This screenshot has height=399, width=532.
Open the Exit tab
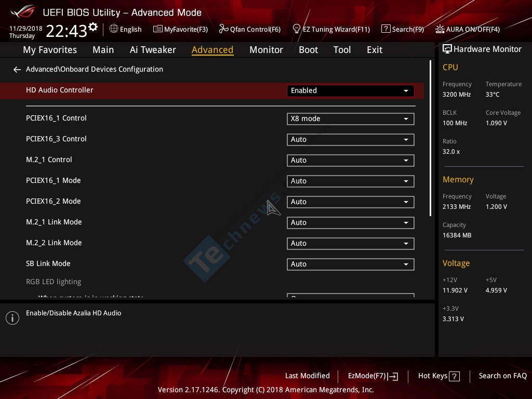point(375,50)
